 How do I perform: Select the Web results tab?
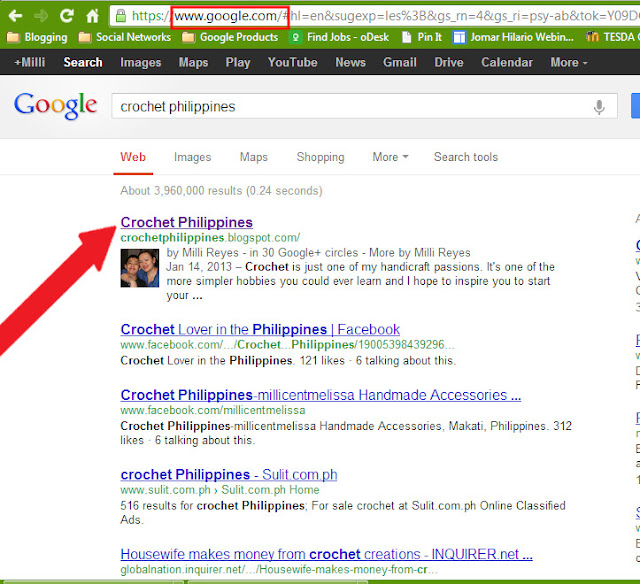[x=133, y=157]
